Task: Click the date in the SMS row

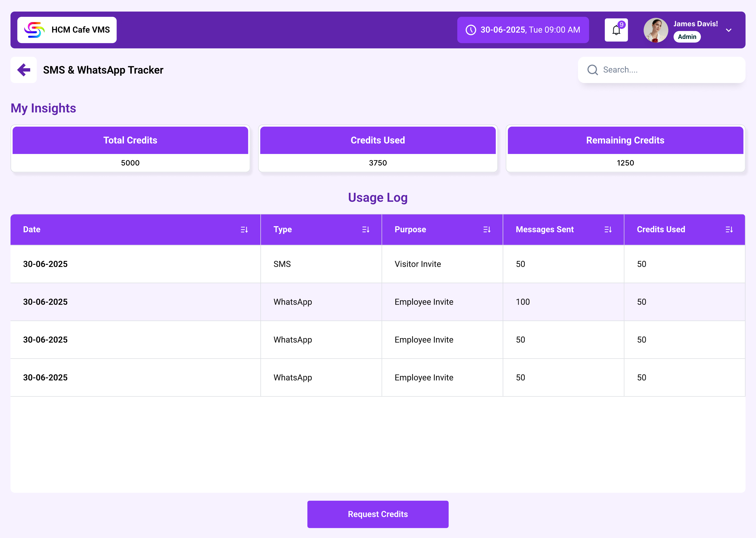Action: click(45, 264)
